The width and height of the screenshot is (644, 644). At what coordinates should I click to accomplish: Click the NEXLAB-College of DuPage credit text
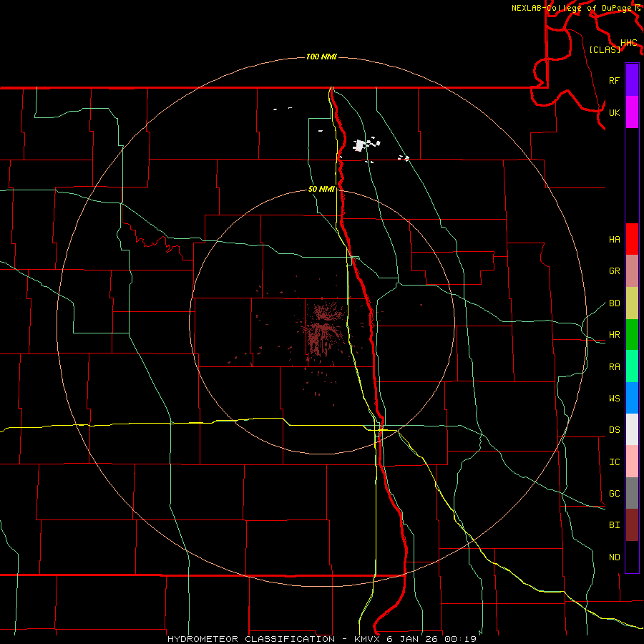(572, 8)
